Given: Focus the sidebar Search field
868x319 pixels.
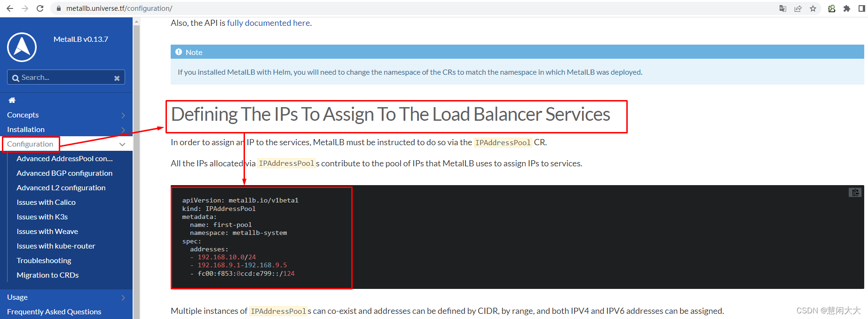Looking at the screenshot, I should (x=66, y=78).
